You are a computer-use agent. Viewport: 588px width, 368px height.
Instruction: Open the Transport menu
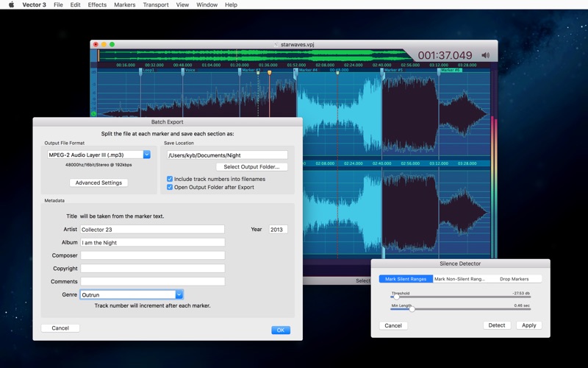coord(156,5)
